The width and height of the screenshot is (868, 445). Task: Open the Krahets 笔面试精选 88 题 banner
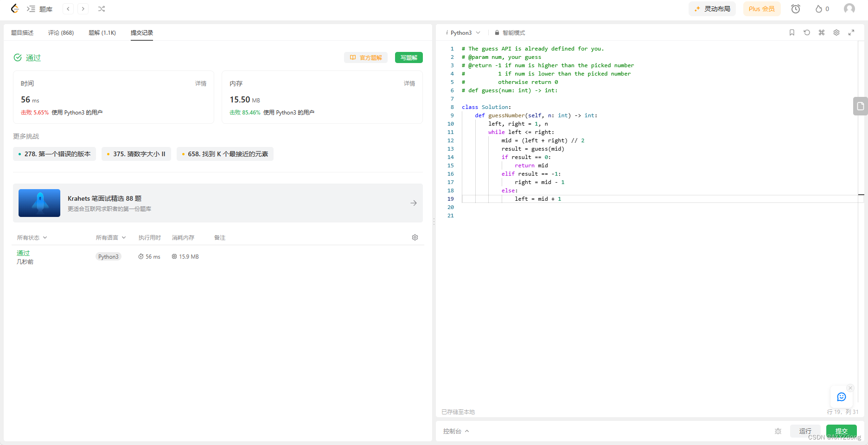point(218,203)
